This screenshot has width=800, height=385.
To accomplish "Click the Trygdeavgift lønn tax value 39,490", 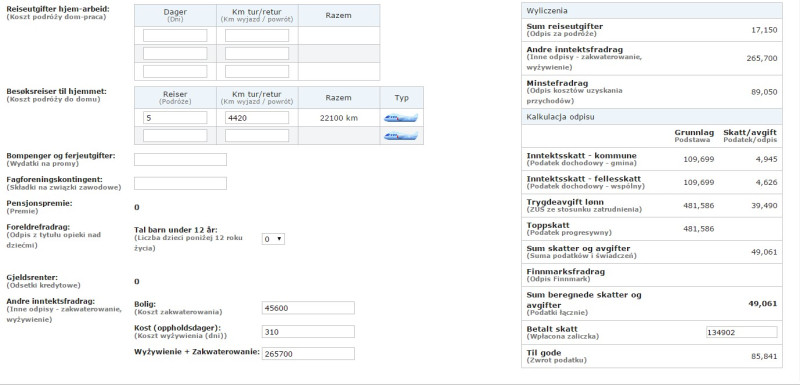I will pos(764,206).
